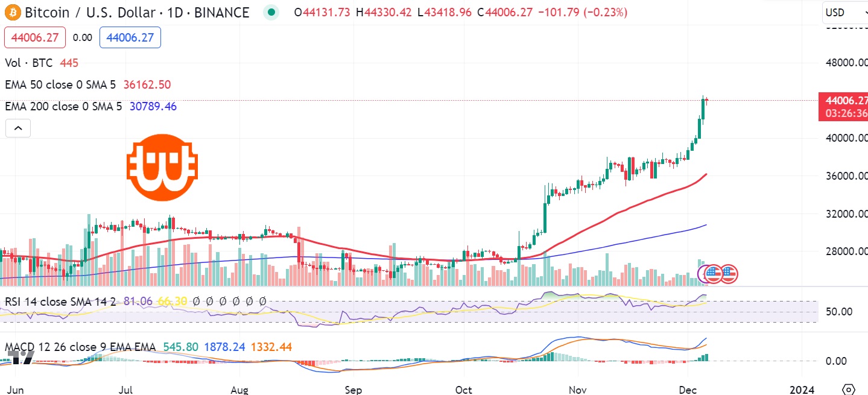The width and height of the screenshot is (868, 395).
Task: Click the Dec label on the time axis
Action: pos(689,389)
